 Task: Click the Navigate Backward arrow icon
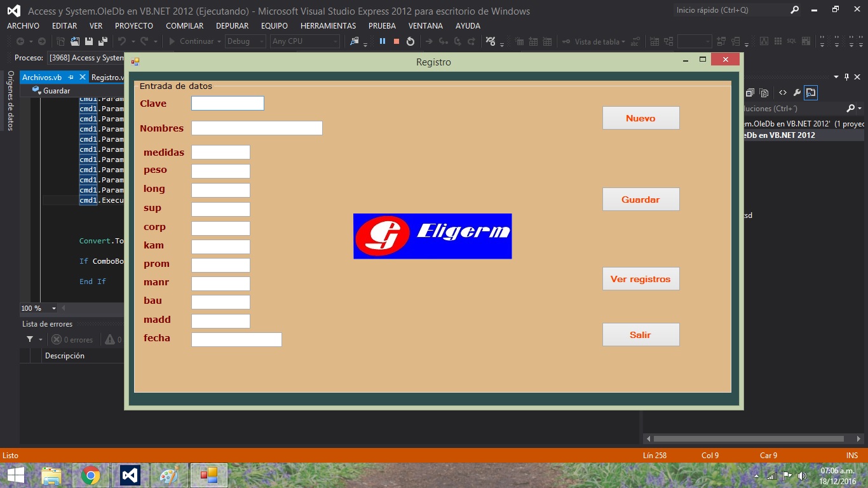point(20,41)
